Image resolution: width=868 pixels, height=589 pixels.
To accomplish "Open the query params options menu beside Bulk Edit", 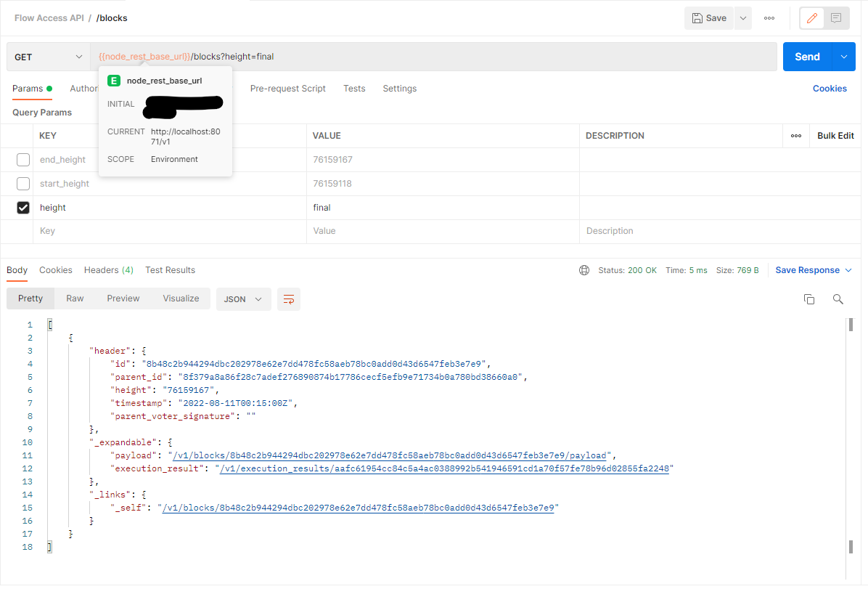I will tap(795, 135).
